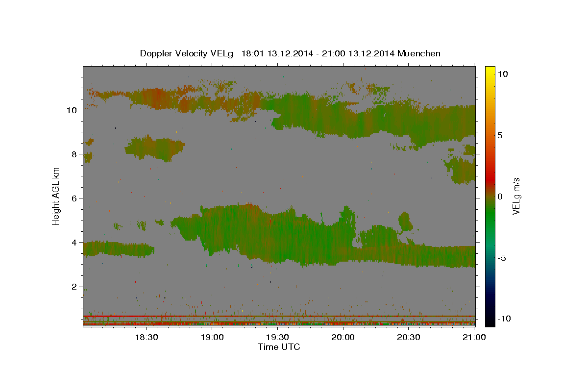Image resolution: width=588 pixels, height=392 pixels.
Task: Click the height axis label '6'
Action: [x=73, y=198]
